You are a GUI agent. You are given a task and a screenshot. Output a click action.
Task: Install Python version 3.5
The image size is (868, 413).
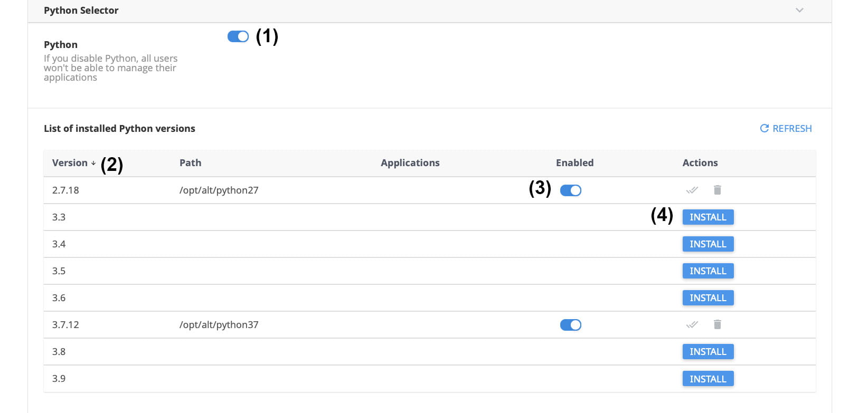[x=708, y=271]
